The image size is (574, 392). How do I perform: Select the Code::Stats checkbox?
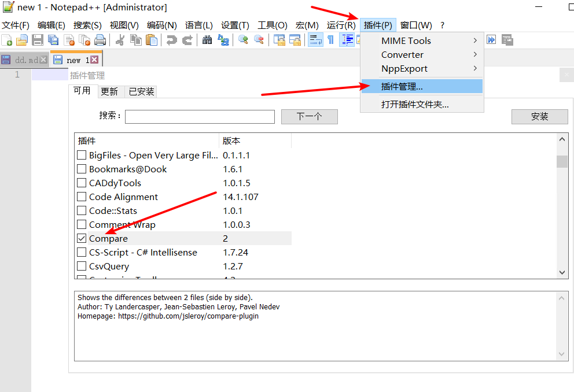[x=82, y=210]
